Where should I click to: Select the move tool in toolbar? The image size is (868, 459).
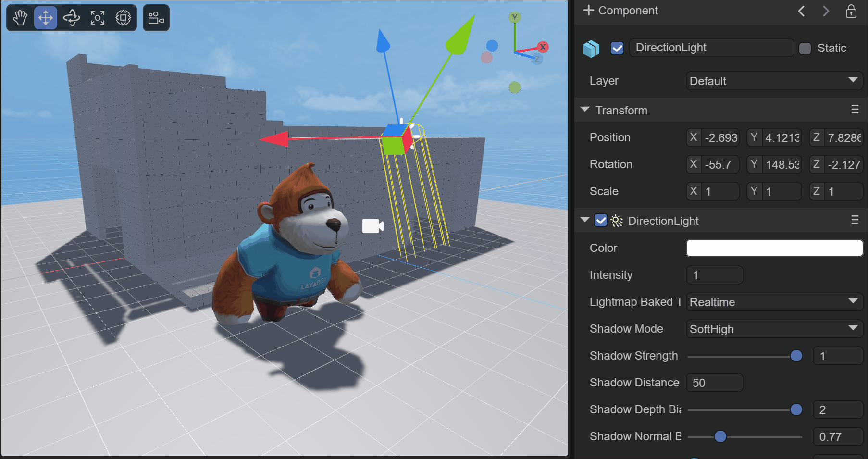46,18
